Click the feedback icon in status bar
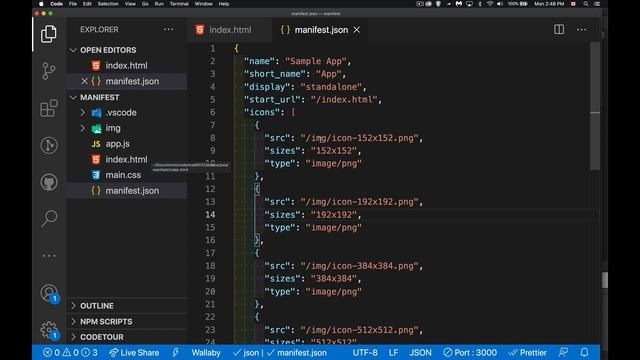This screenshot has width=640, height=360. click(563, 352)
